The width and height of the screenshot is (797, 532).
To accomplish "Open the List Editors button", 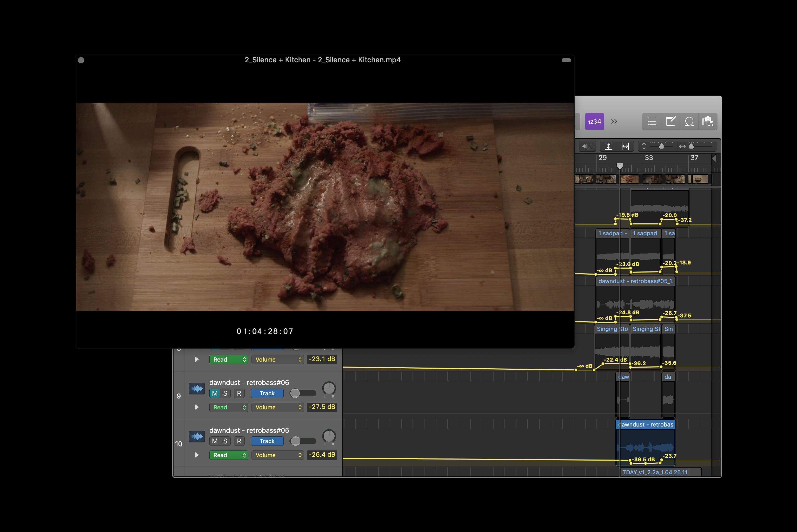I will (652, 122).
